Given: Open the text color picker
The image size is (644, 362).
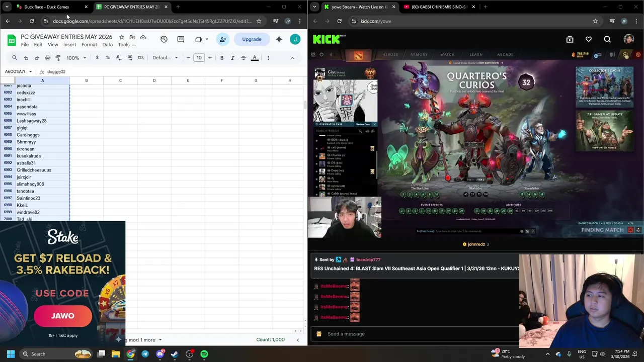Looking at the screenshot, I should pyautogui.click(x=255, y=58).
